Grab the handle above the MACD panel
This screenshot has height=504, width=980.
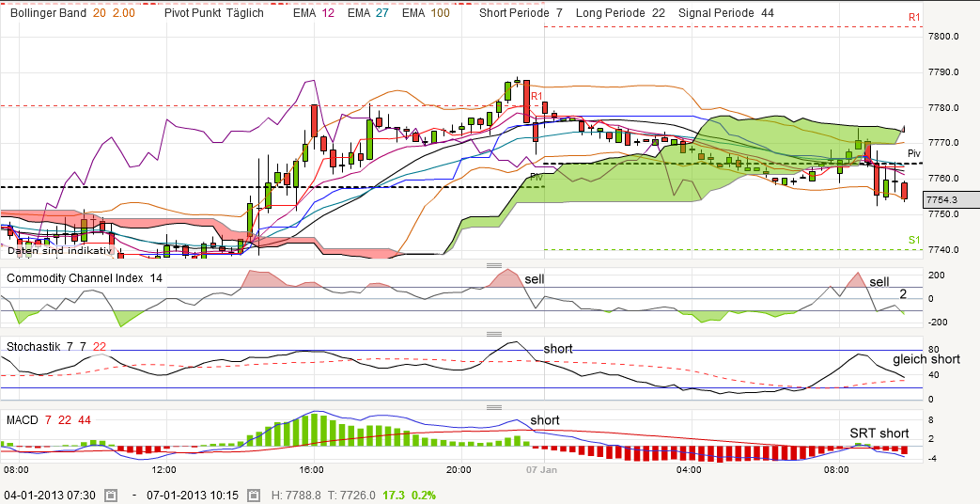click(x=494, y=408)
